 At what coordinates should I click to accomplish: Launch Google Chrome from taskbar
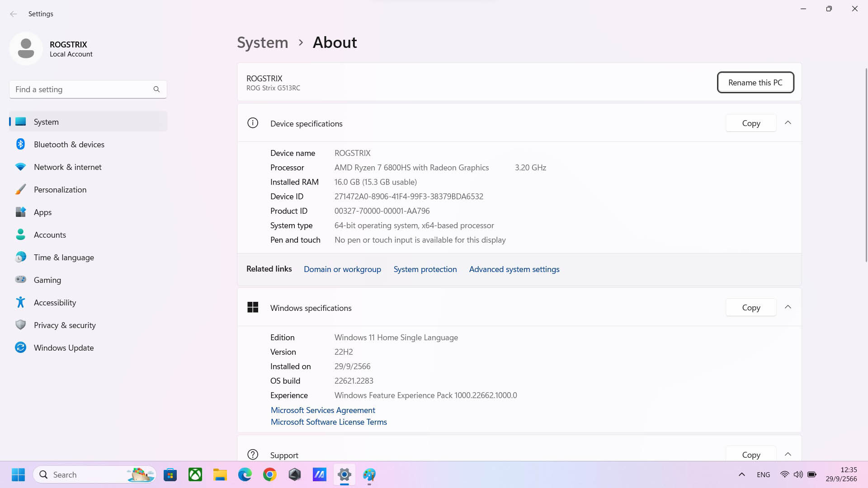coord(270,474)
